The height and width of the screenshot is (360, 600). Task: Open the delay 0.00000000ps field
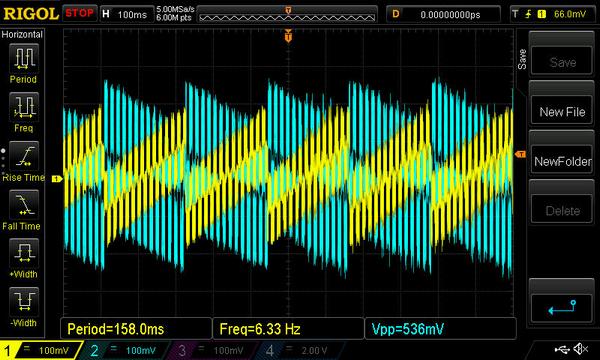coord(443,14)
